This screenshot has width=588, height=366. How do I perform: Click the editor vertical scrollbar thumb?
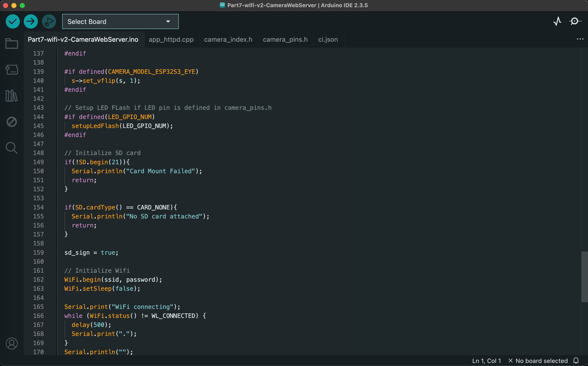pyautogui.click(x=584, y=277)
